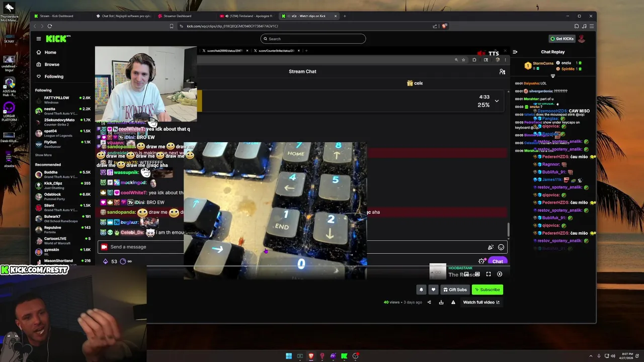Screen dimensions: 644x362
Task: Share the clip icon
Action: coord(429,302)
